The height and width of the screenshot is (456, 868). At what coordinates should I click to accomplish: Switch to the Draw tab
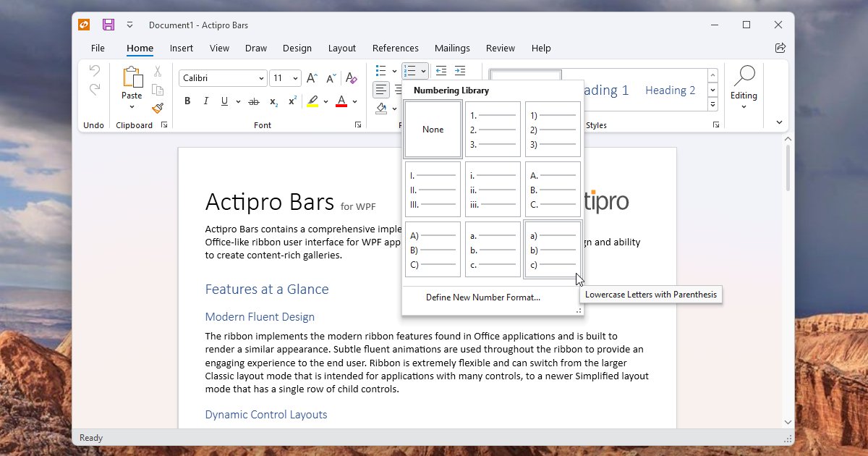pos(256,48)
